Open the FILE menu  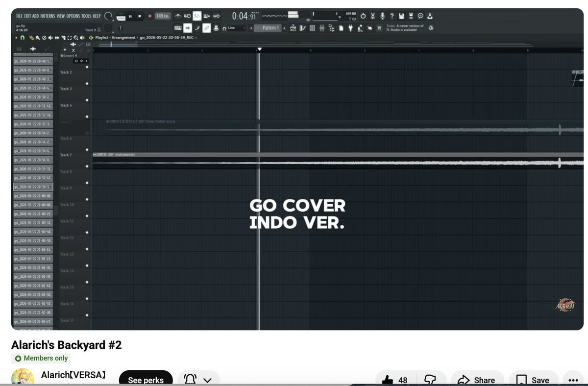(19, 16)
